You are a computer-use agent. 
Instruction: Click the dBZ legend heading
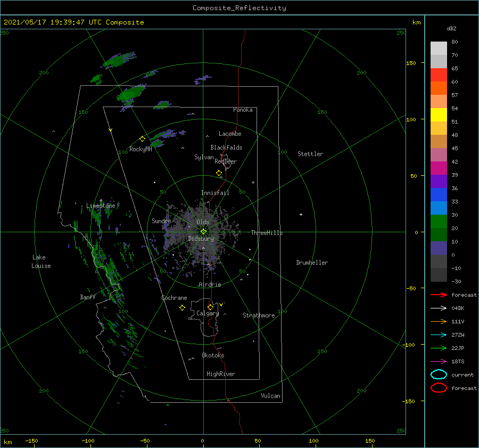451,28
